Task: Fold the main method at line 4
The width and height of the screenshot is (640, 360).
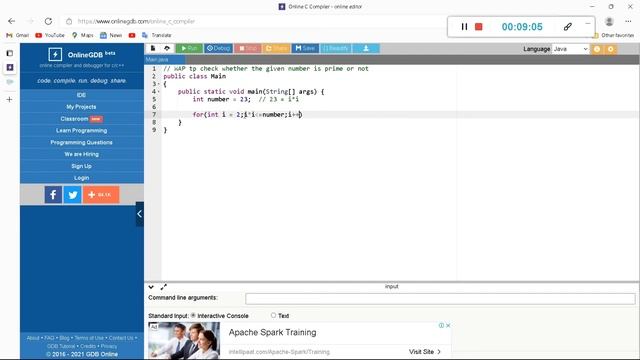Action: (159, 92)
